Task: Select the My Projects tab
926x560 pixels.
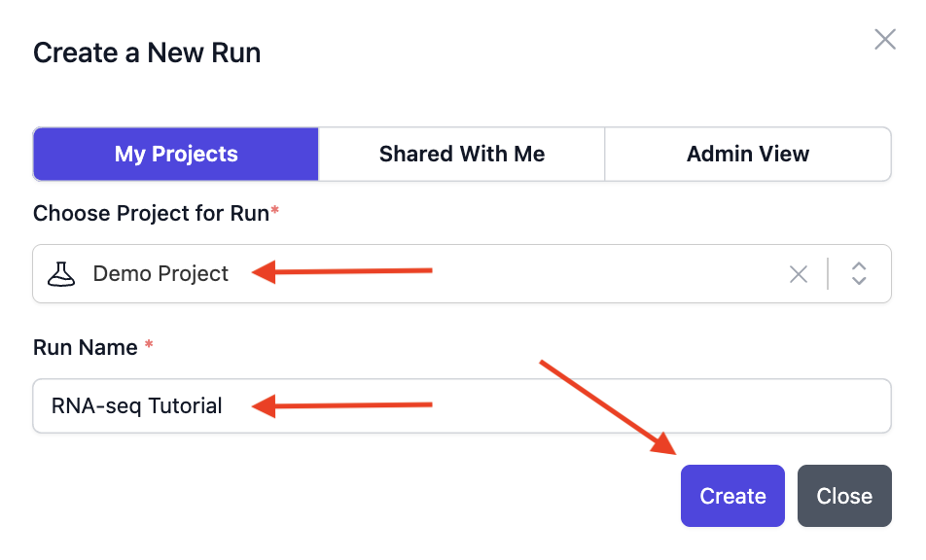Action: [175, 154]
